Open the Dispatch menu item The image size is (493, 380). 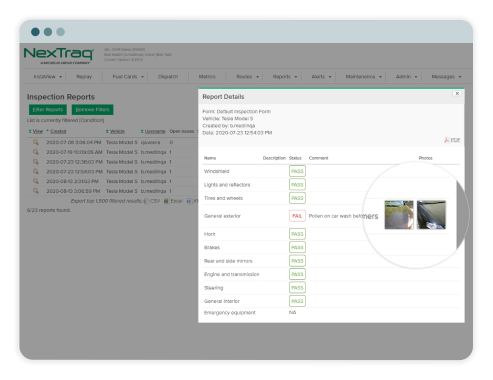tap(168, 77)
